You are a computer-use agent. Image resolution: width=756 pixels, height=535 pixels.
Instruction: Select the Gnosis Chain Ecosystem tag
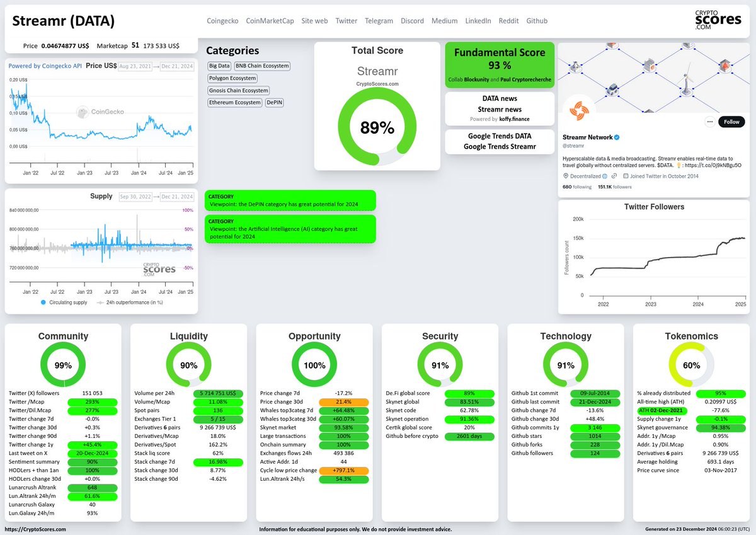[x=238, y=90]
